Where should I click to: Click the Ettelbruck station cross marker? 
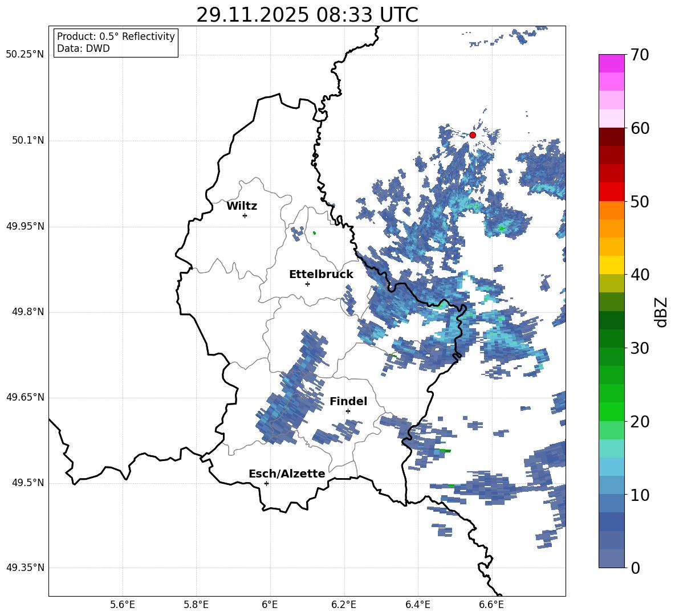click(307, 284)
